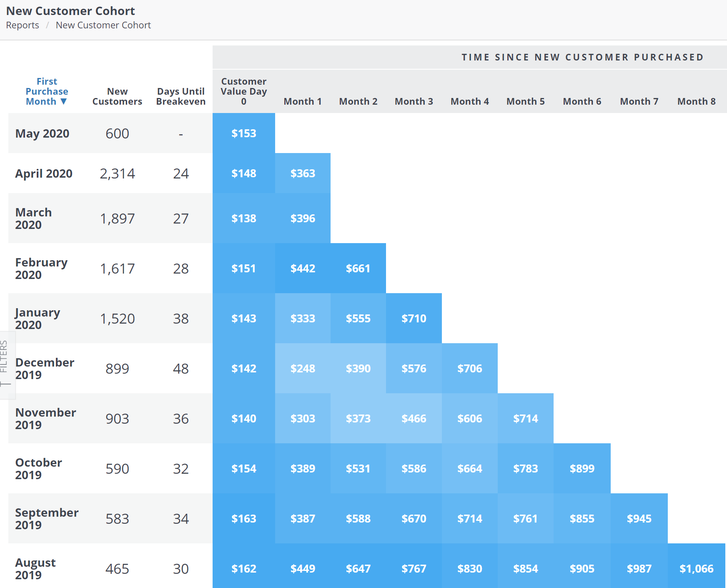Click the sort arrow next to First Purchase Month

coord(63,101)
